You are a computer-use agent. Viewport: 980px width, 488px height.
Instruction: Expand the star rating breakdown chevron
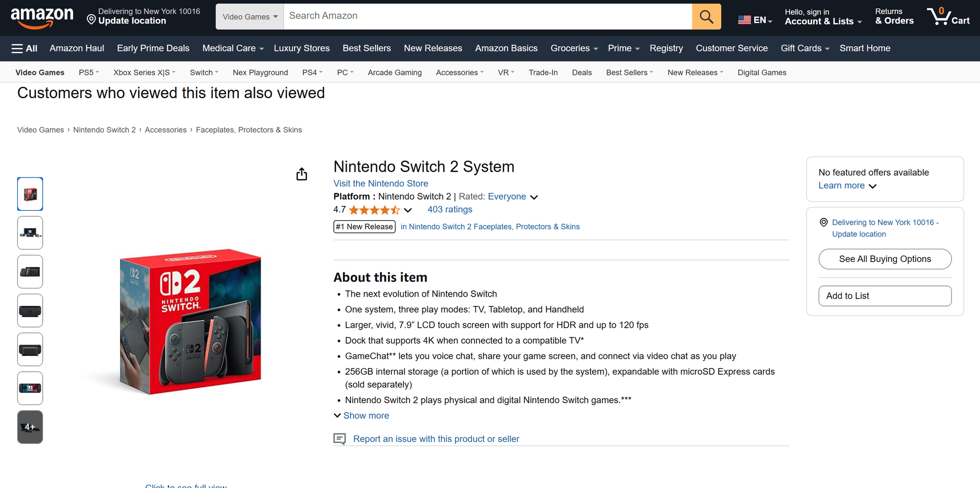coord(408,210)
